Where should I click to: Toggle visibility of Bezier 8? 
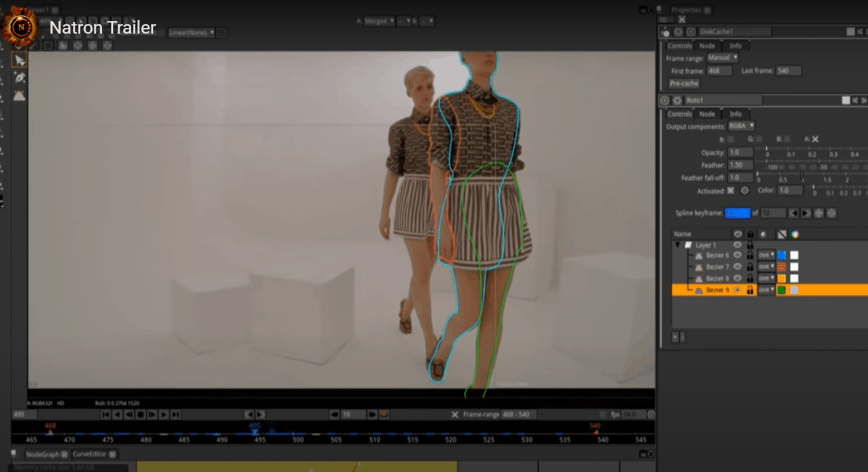coord(738,278)
